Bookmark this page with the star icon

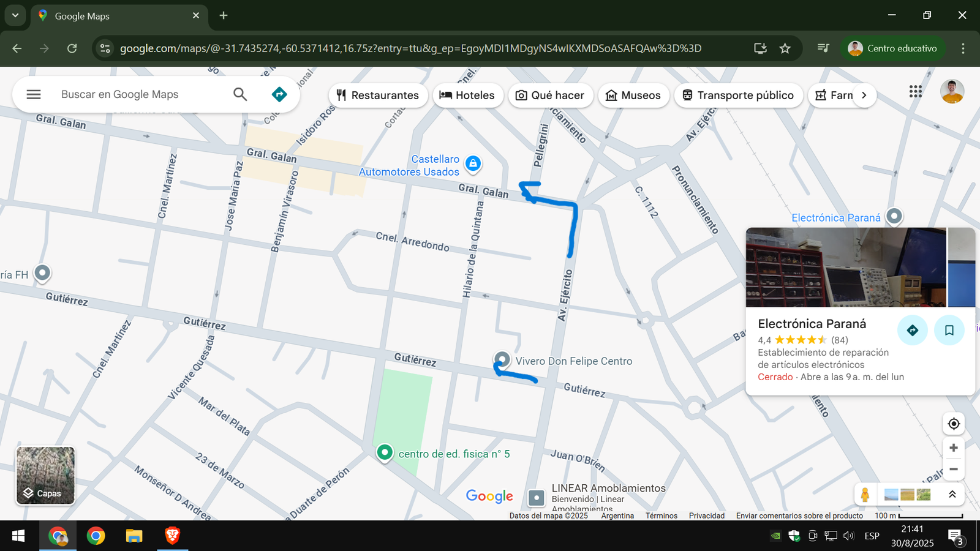[785, 48]
